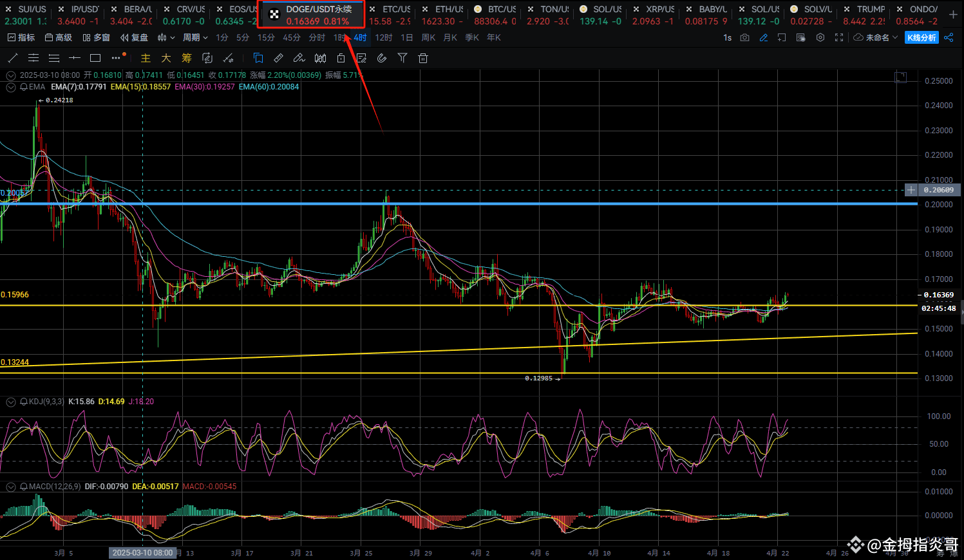
Task: Toggle the lock drawings icon
Action: 341,58
